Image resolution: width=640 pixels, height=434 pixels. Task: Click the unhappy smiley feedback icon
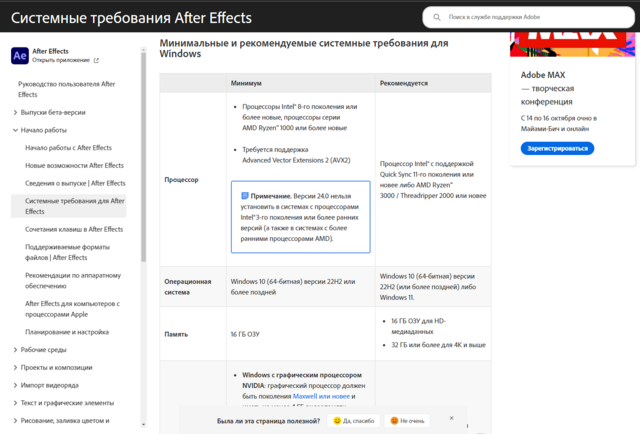point(395,421)
